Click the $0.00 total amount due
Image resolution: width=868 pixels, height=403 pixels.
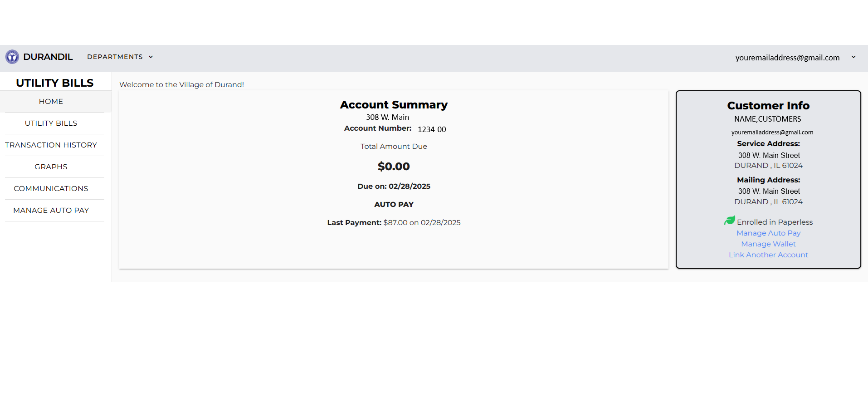point(394,167)
